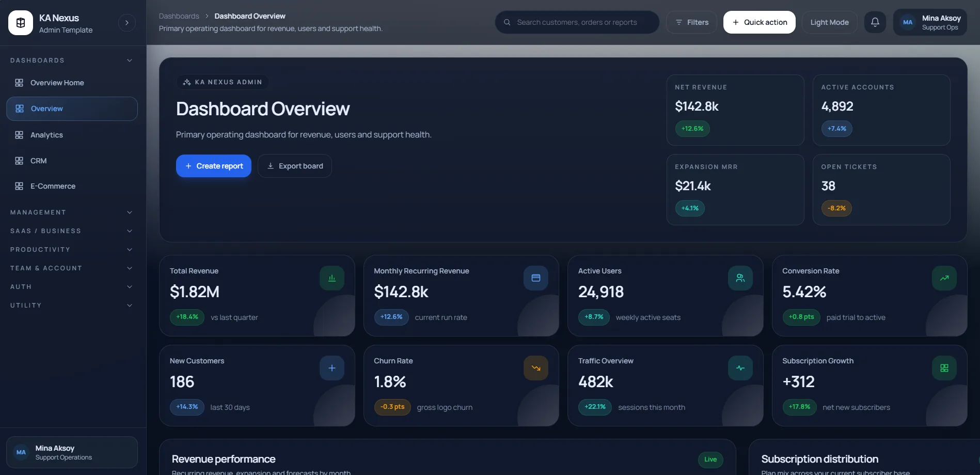Viewport: 980px width, 475px height.
Task: Click the Active Users people icon
Action: pyautogui.click(x=740, y=278)
